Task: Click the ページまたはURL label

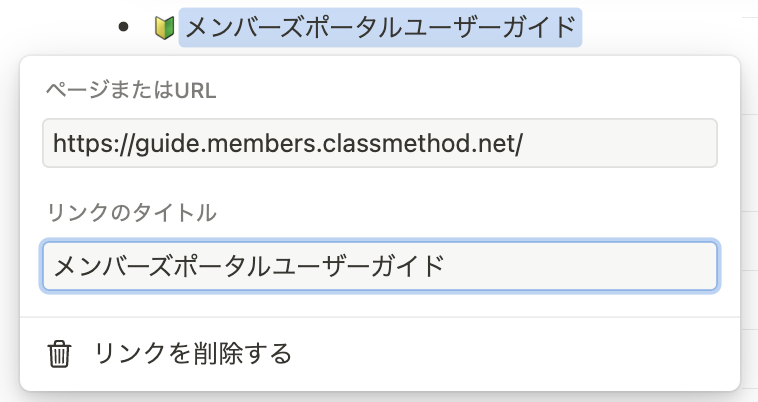Action: (130, 90)
